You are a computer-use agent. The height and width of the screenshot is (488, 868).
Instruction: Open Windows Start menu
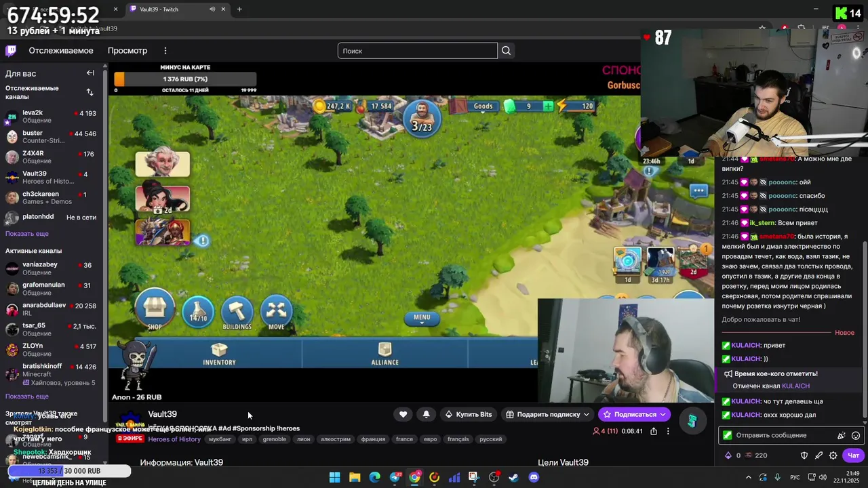pos(334,477)
